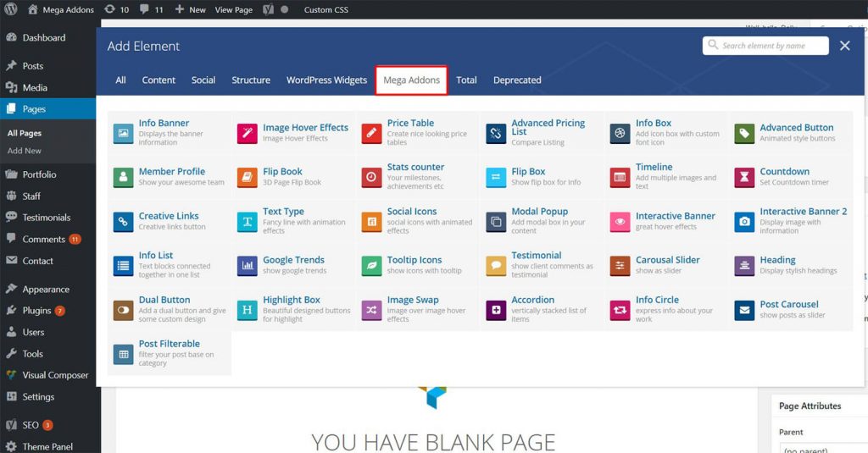Click the Heading element icon
Image resolution: width=868 pixels, height=453 pixels.
click(744, 266)
